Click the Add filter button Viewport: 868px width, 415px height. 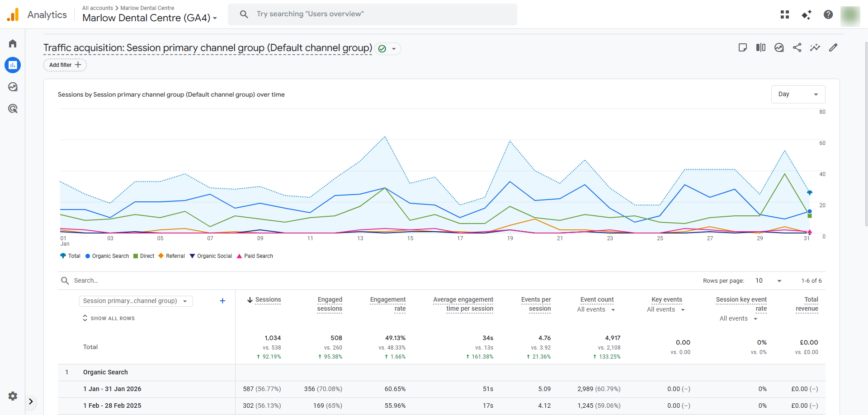[65, 65]
